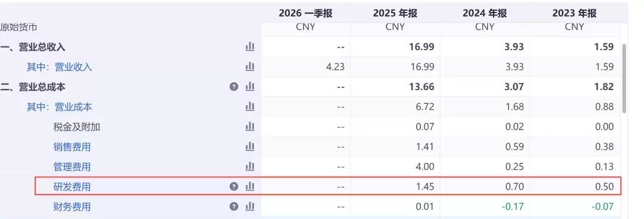Click help question mark beside 研发费用

(x=234, y=187)
